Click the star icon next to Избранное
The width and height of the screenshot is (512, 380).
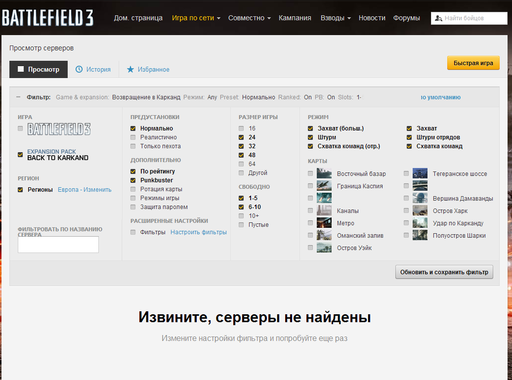coord(130,69)
